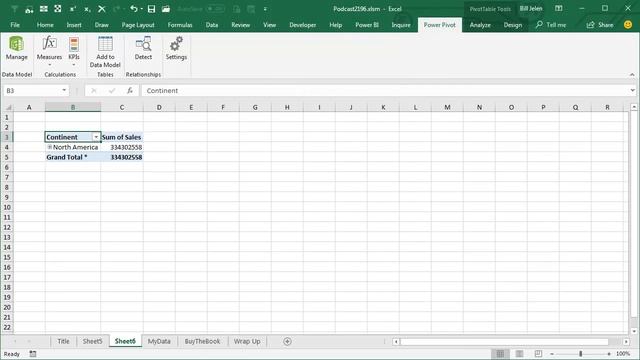640x360 pixels.
Task: Move the zoom slider handle
Action: pos(580,354)
